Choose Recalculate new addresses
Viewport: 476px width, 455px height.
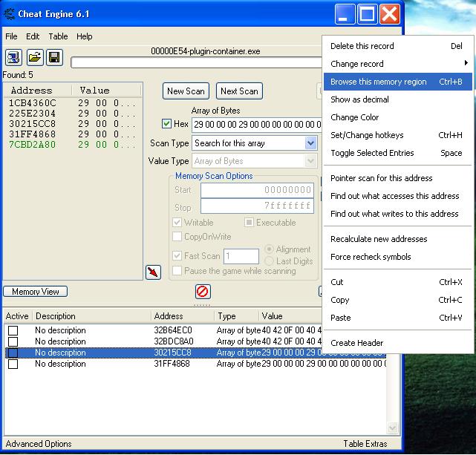(x=398, y=239)
